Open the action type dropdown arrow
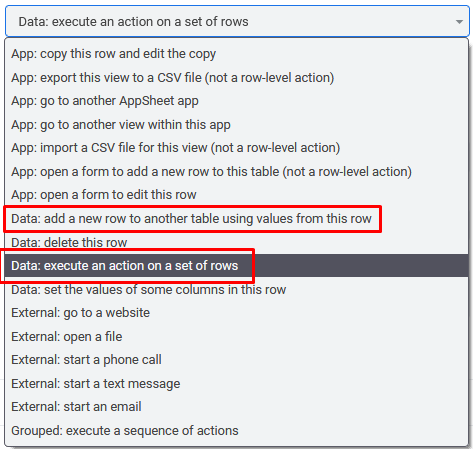 tap(459, 22)
